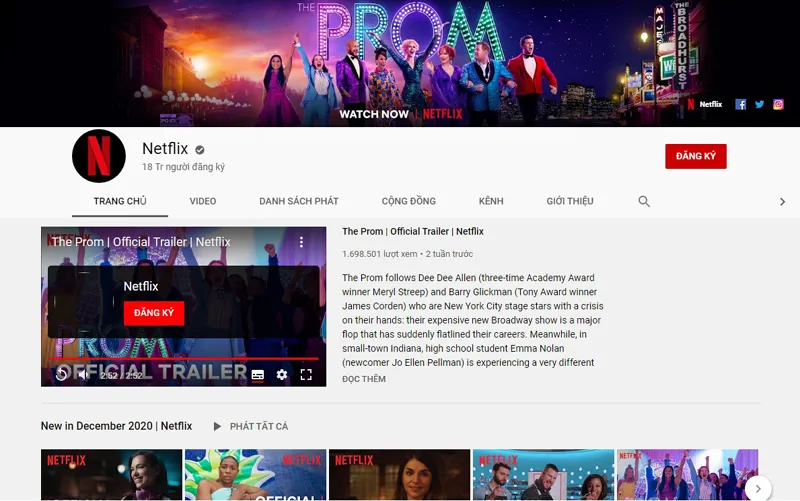Open first playlist thumbnail with smiling woman
This screenshot has width=800, height=501.
coord(111,474)
